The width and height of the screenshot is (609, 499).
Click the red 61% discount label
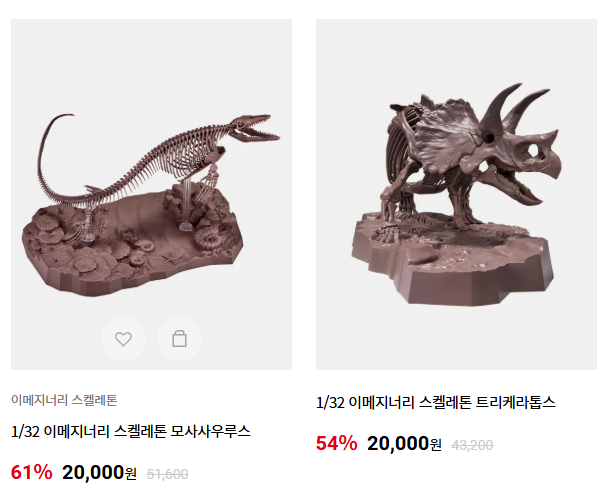(31, 473)
